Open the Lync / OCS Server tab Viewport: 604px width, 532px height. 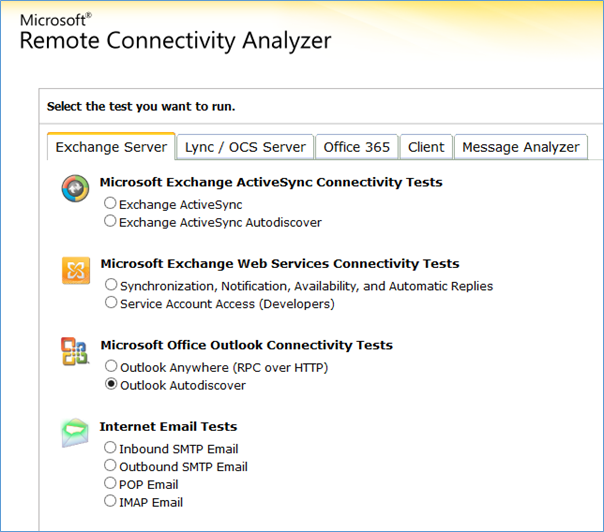click(245, 147)
